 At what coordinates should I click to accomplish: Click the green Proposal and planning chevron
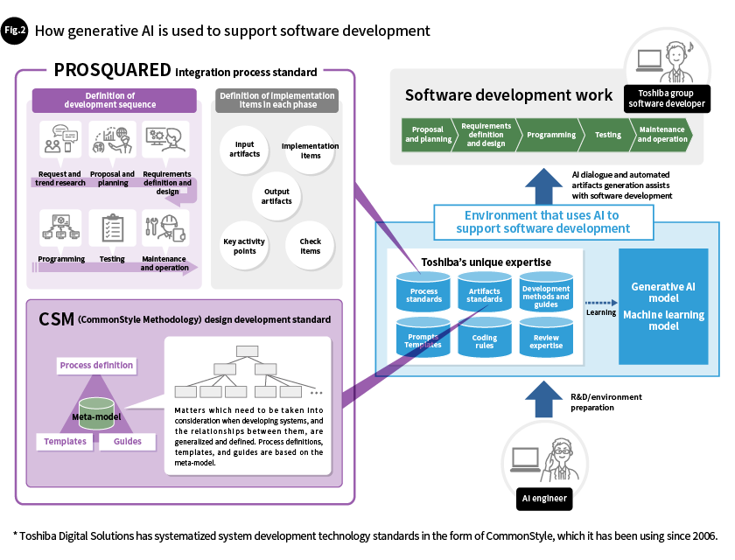428,135
